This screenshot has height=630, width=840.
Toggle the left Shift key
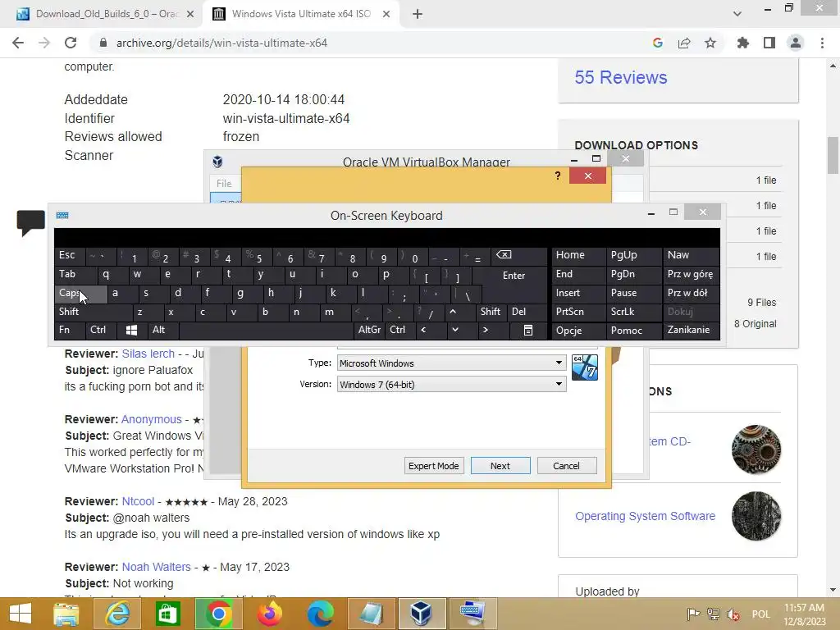click(94, 312)
